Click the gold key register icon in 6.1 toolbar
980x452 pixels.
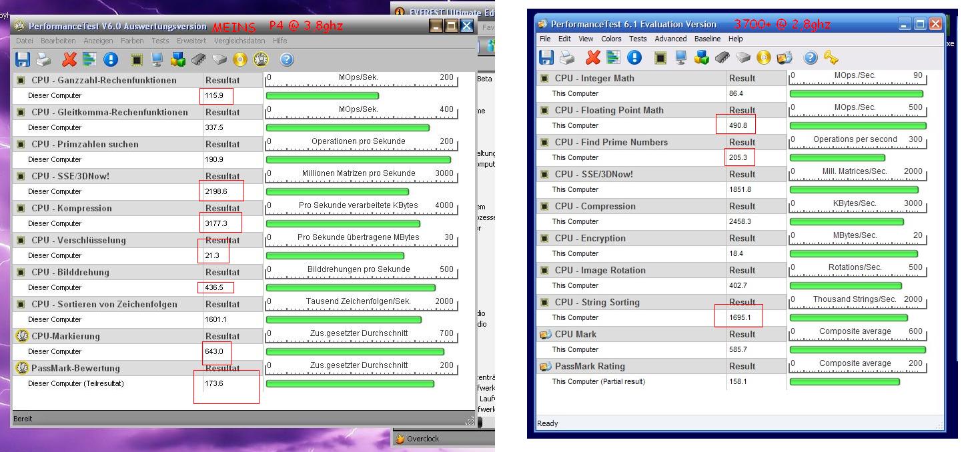pyautogui.click(x=831, y=57)
